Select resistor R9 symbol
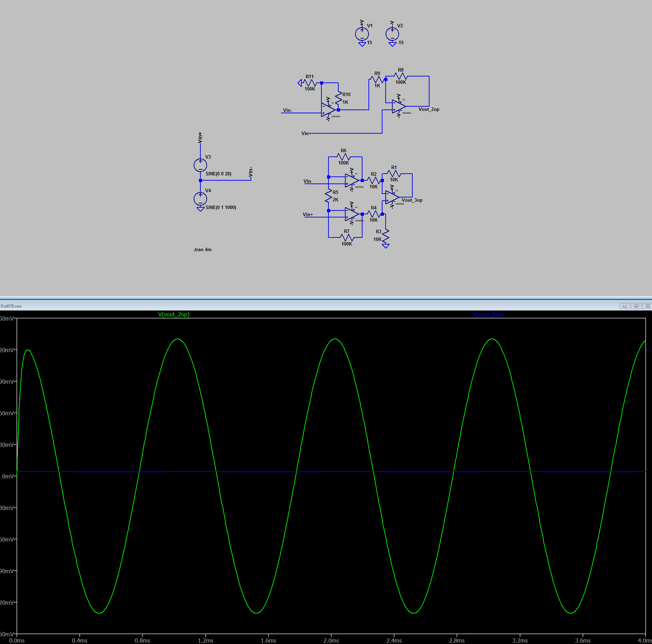This screenshot has width=652, height=644. 377,80
